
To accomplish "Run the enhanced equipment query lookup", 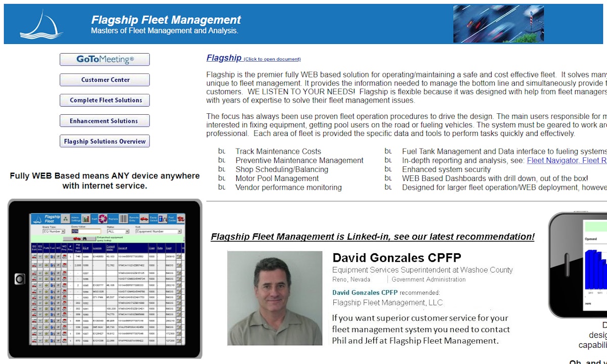I will pos(79,239).
